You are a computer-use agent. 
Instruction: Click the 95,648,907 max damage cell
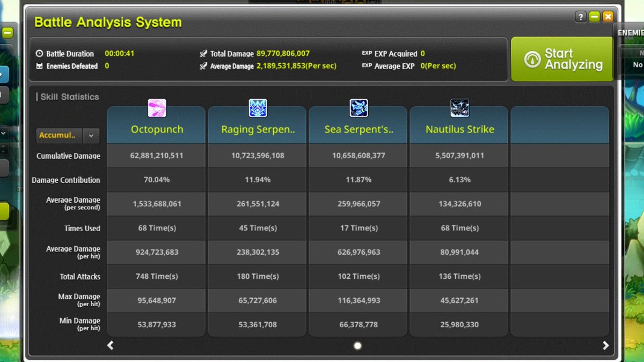point(156,300)
